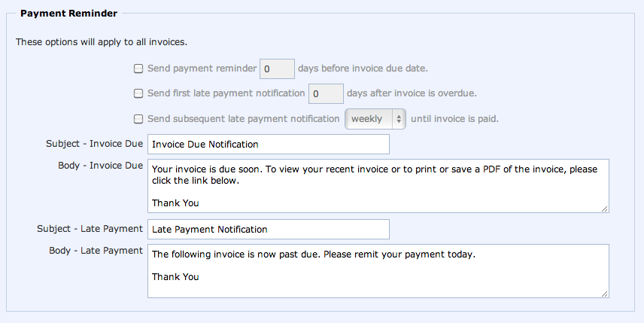Click the Invoice Due body resize handle
Image resolution: width=644 pixels, height=323 pixels.
point(604,208)
